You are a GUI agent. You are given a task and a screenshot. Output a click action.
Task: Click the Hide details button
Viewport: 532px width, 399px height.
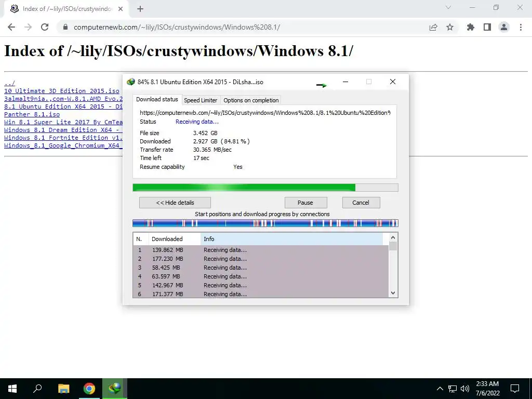coord(175,203)
